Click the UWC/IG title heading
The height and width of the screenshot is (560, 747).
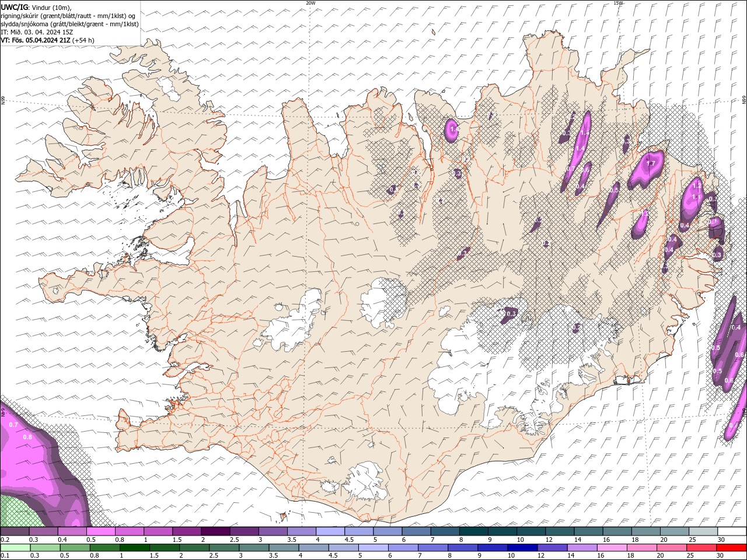14,7
